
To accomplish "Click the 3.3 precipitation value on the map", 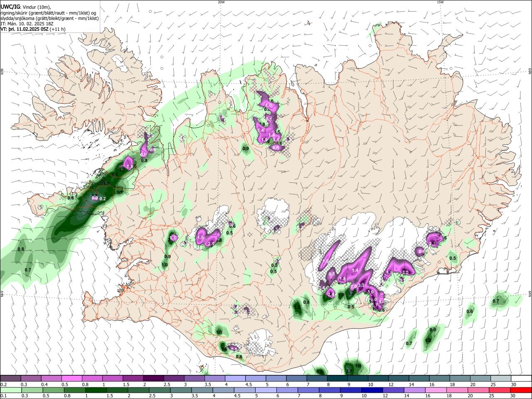I will [x=361, y=286].
